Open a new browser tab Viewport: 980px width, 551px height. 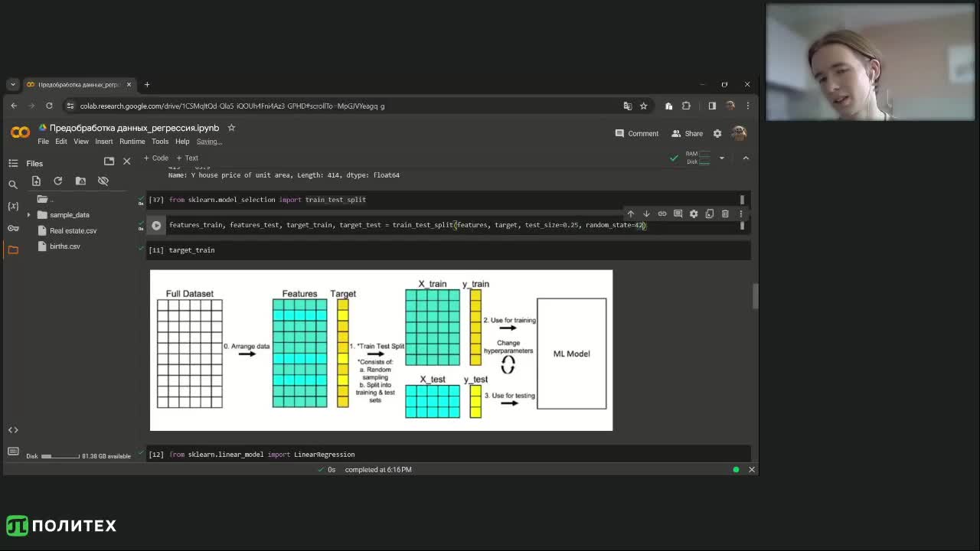click(x=147, y=84)
